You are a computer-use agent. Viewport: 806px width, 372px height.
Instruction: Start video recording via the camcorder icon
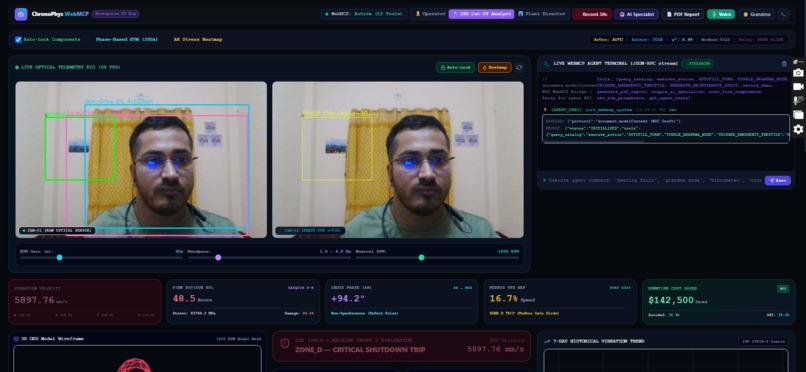798,86
